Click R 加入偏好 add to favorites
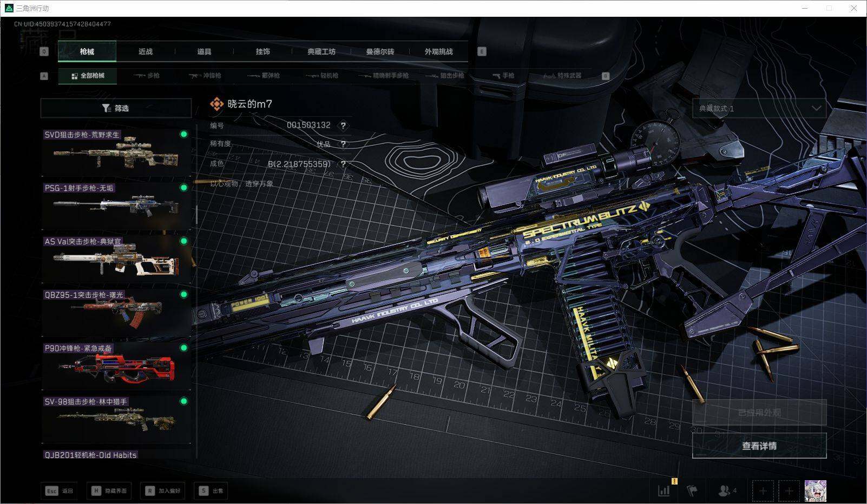867x504 pixels. click(x=162, y=490)
